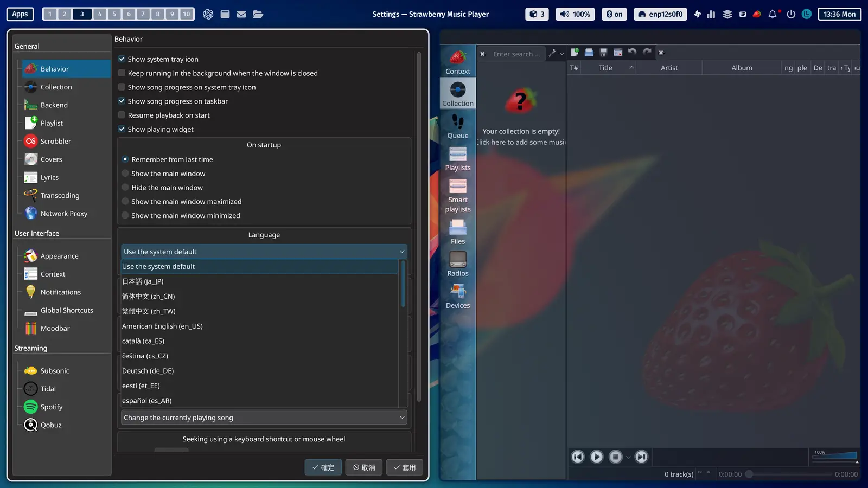
Task: Click the question-mark strawberry to add music
Action: point(521,100)
